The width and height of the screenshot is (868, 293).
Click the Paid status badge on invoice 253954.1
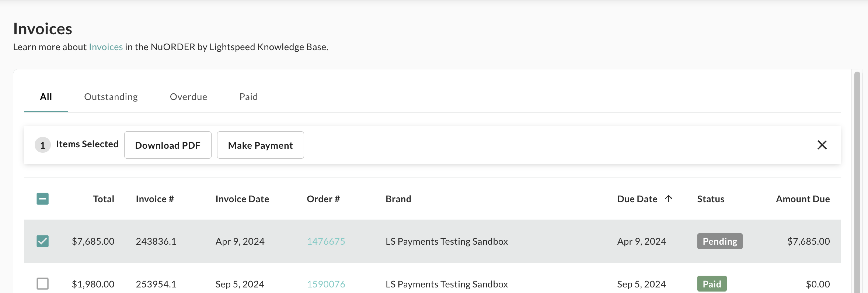pyautogui.click(x=712, y=284)
